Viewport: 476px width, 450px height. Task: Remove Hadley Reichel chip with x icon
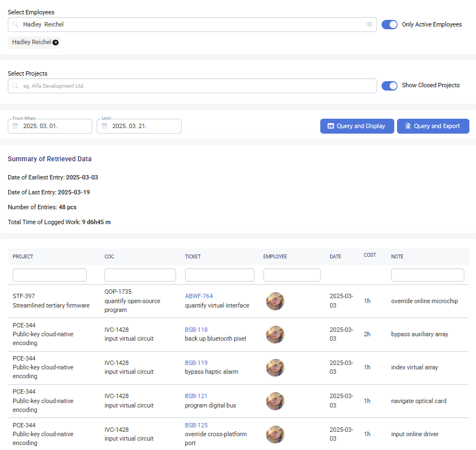tap(56, 43)
